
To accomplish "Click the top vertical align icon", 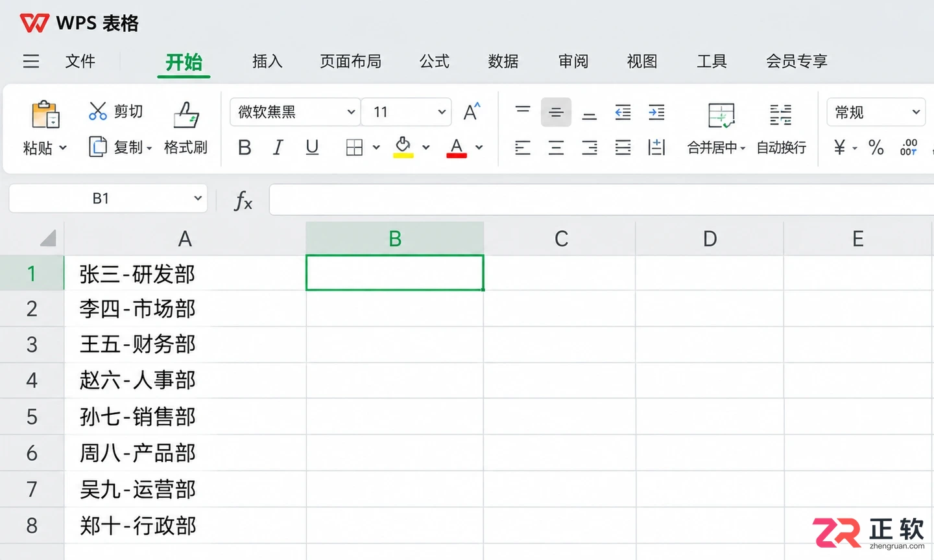I will pos(523,111).
